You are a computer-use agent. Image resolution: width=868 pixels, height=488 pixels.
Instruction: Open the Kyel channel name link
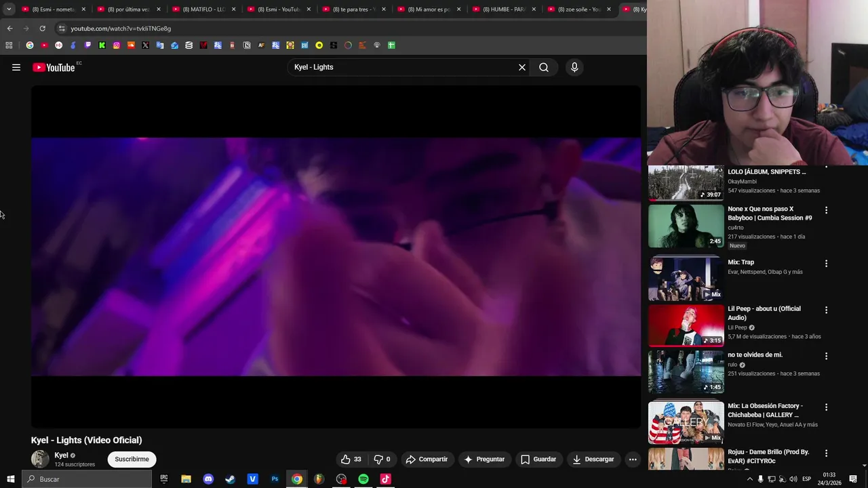click(x=61, y=455)
